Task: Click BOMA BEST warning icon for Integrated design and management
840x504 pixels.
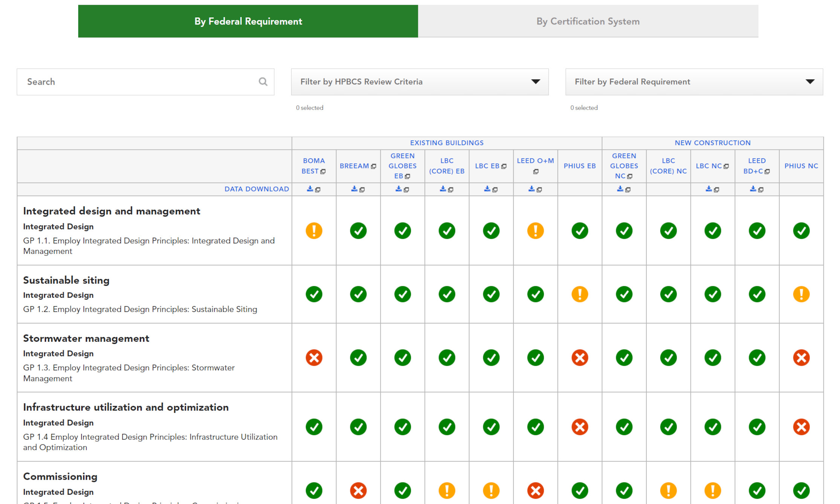Action: (314, 231)
